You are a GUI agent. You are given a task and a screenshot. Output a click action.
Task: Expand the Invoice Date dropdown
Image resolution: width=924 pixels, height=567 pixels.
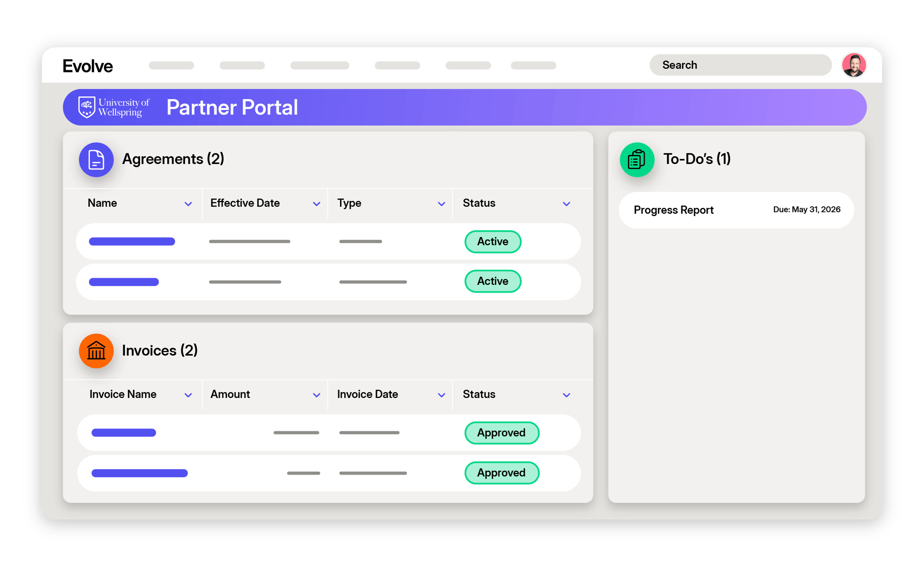tap(441, 395)
